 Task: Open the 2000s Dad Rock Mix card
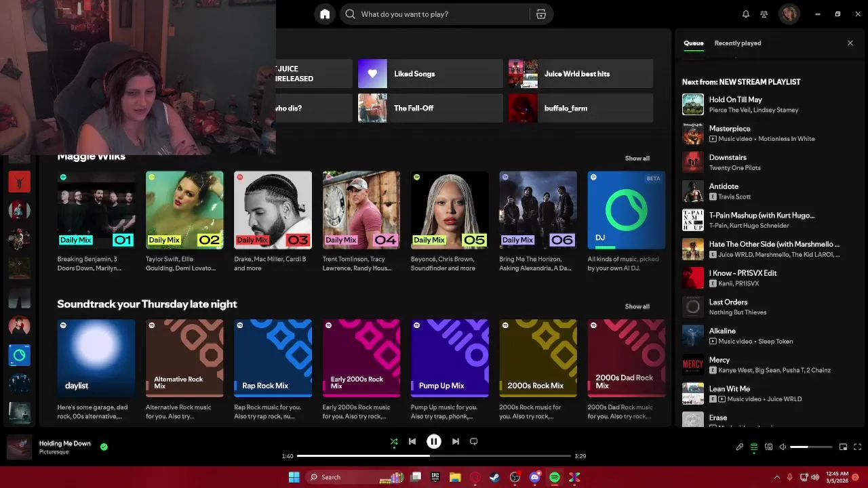[x=627, y=370]
